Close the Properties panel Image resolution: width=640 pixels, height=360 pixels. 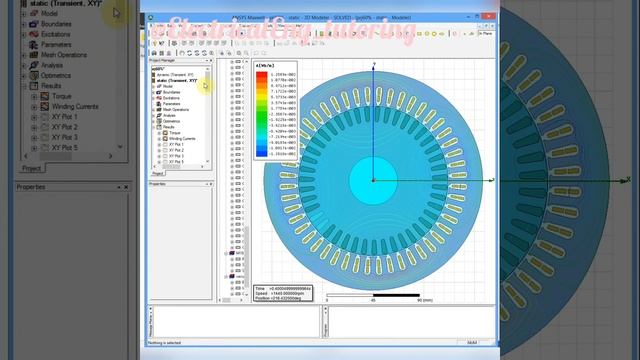[x=211, y=184]
